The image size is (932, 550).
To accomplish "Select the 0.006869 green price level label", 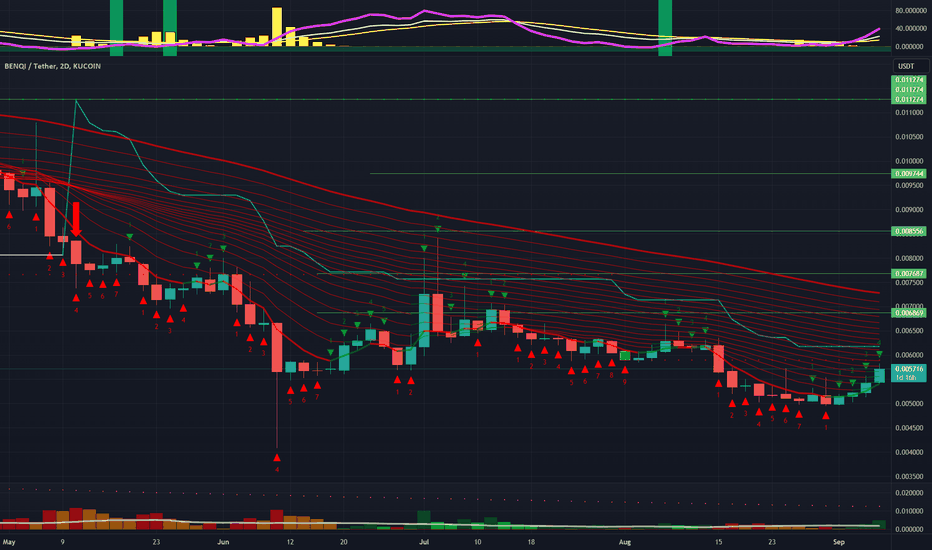I will click(x=909, y=313).
